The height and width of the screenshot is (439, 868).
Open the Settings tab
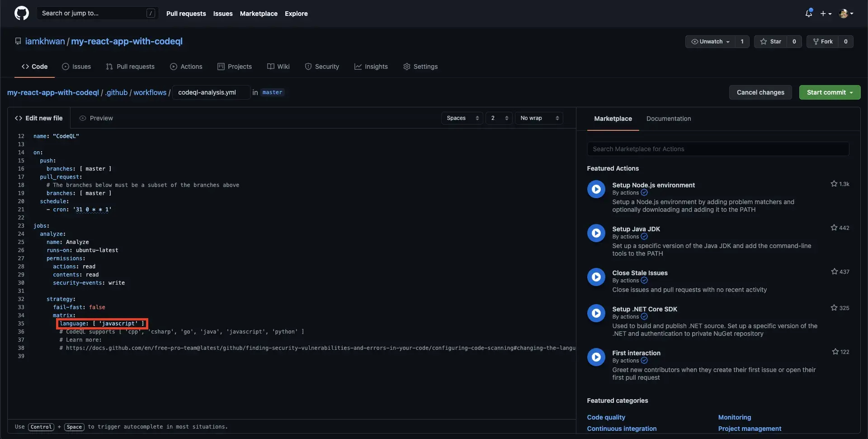(420, 67)
